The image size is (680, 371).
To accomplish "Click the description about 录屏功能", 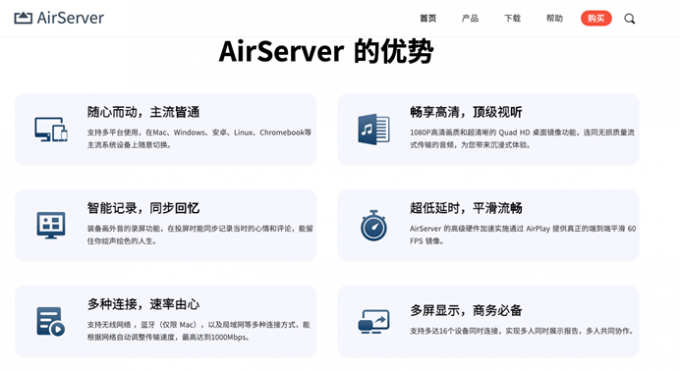I will tap(200, 234).
